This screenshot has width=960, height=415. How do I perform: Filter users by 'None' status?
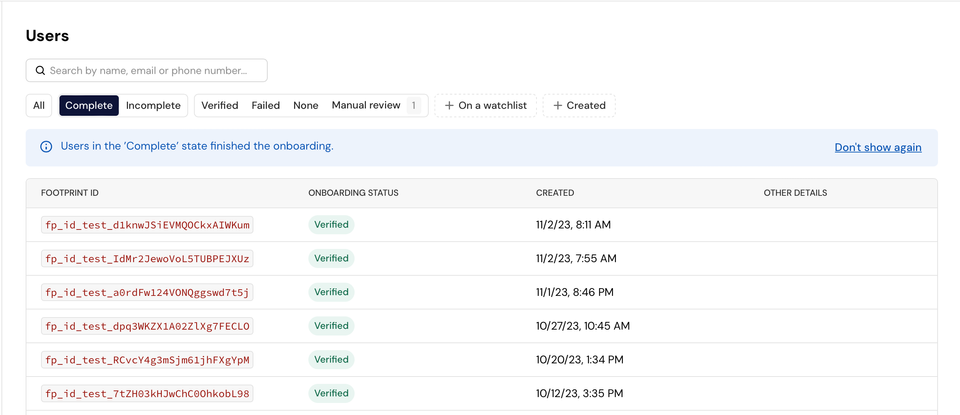(x=306, y=106)
